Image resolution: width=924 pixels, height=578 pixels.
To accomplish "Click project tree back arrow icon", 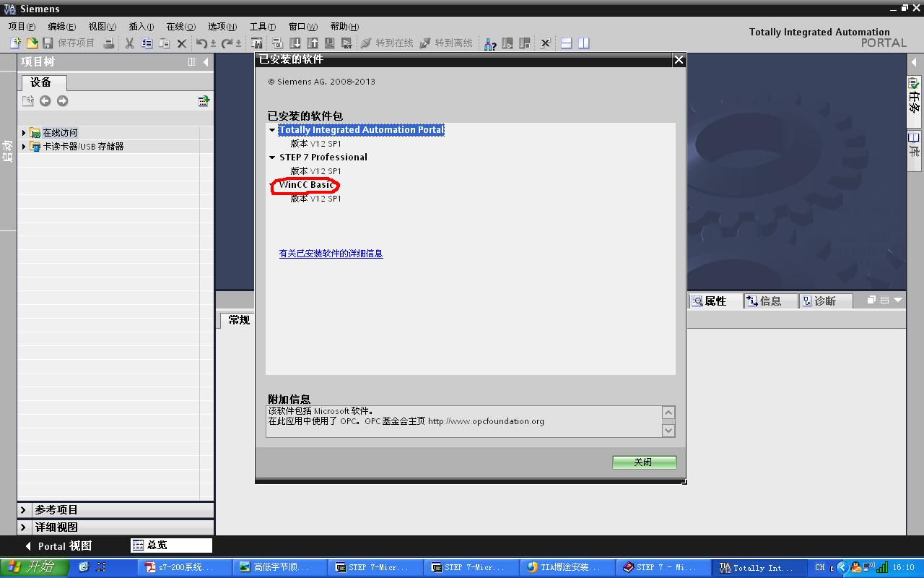I will (x=45, y=101).
